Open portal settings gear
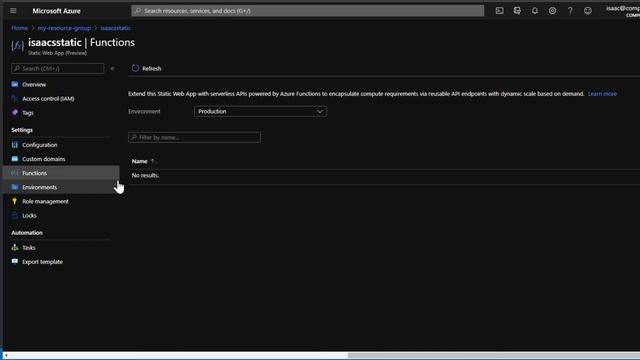640x360 pixels. tap(552, 11)
